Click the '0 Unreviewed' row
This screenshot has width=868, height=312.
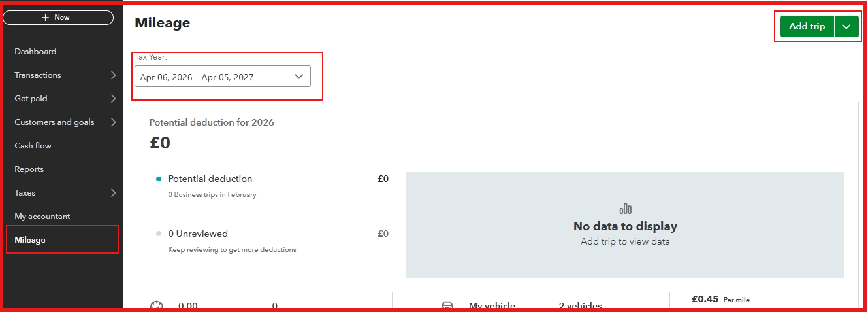click(272, 234)
